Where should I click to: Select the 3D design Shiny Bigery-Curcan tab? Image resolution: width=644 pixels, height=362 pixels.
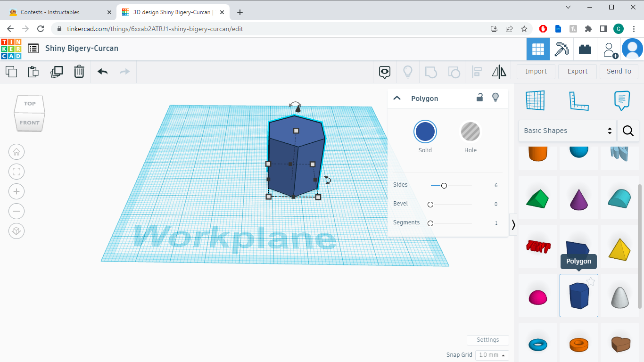(x=172, y=12)
